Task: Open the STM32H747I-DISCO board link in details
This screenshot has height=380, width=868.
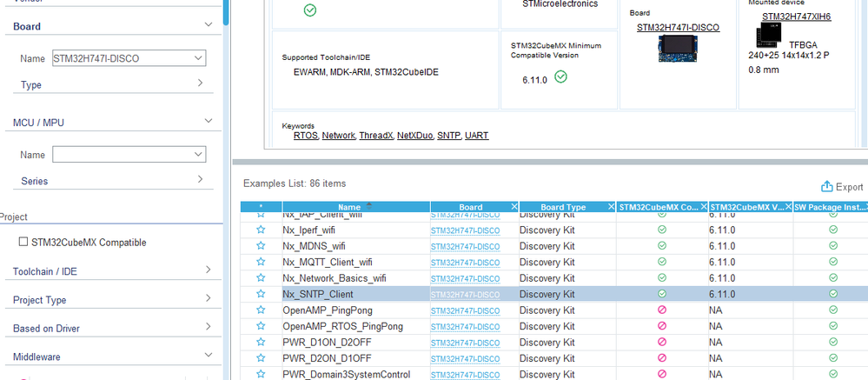Action: pyautogui.click(x=678, y=27)
